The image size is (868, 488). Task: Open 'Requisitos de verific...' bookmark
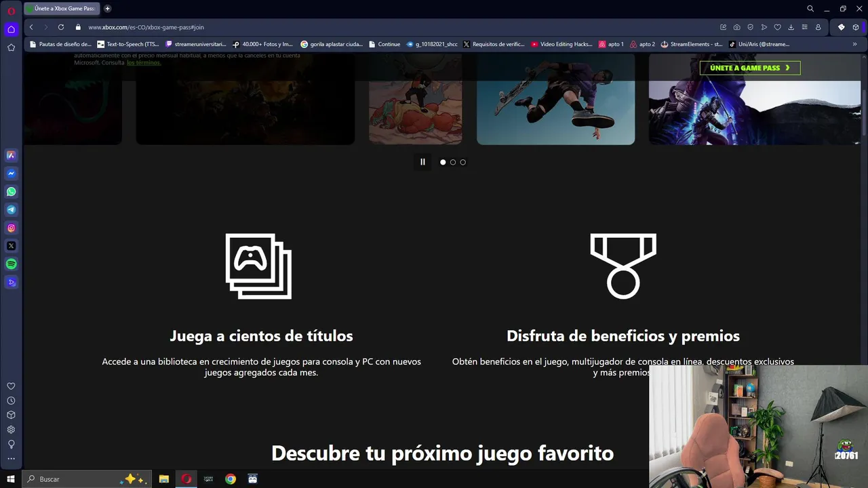(494, 44)
